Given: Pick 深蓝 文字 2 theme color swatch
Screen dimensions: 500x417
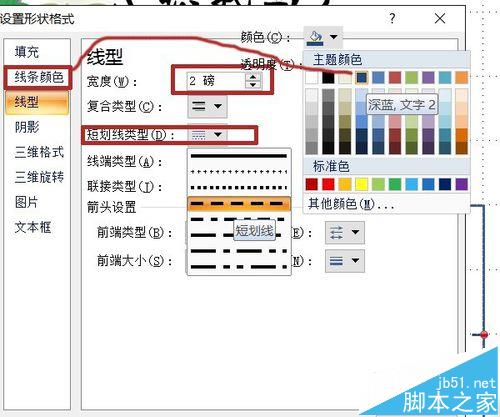Looking at the screenshot, I should coord(362,78).
